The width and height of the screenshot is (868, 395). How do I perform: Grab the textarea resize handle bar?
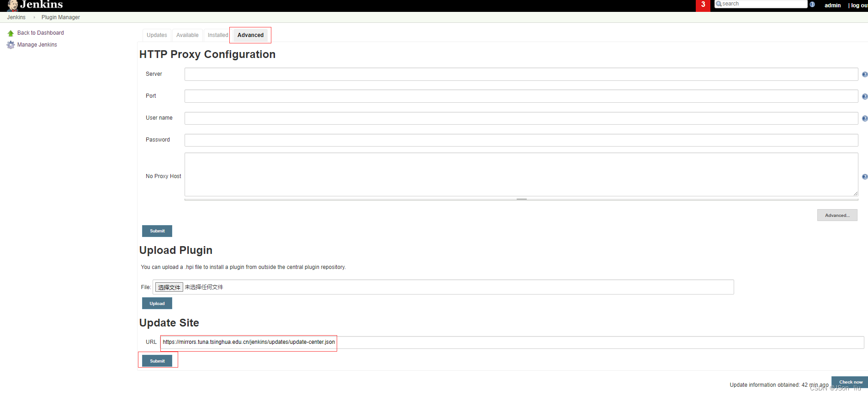coord(521,199)
